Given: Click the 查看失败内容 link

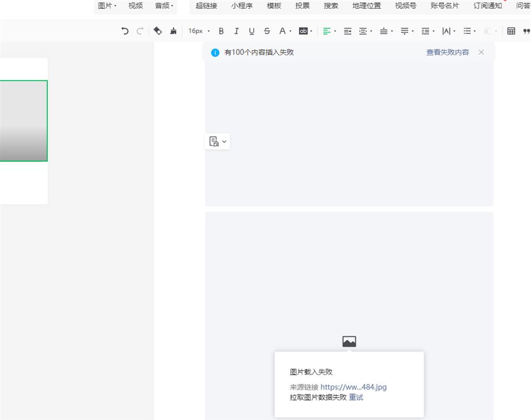Looking at the screenshot, I should (448, 52).
